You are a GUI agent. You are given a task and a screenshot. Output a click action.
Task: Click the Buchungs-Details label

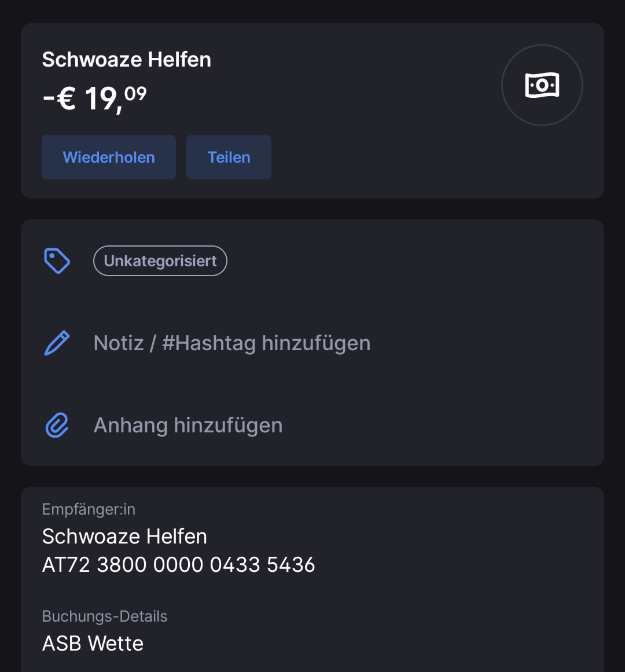[x=105, y=616]
